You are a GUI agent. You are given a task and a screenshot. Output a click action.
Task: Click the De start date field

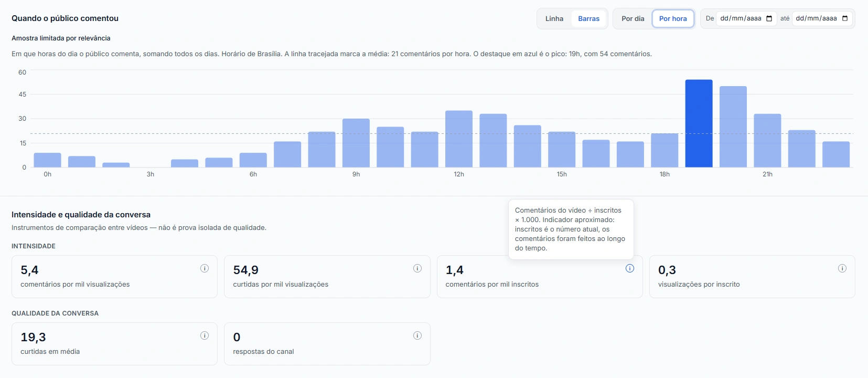tap(746, 18)
